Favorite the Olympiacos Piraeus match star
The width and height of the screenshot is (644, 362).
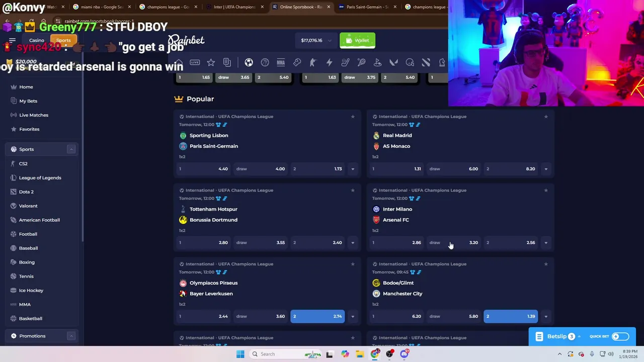(x=353, y=264)
